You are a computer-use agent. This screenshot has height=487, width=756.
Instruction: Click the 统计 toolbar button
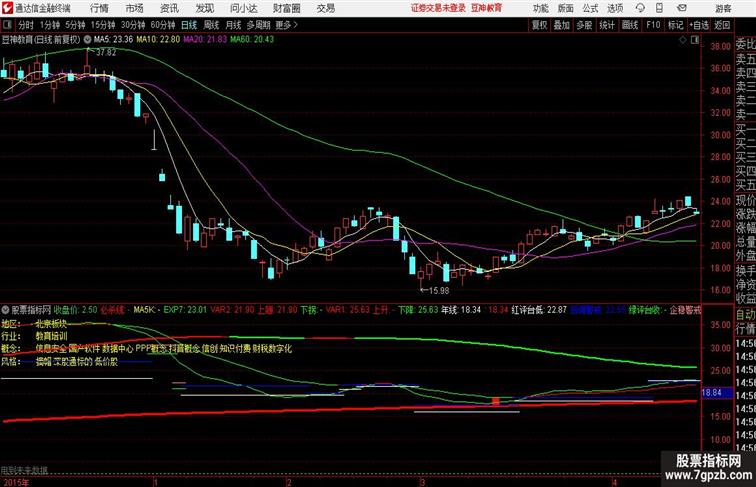[607, 25]
